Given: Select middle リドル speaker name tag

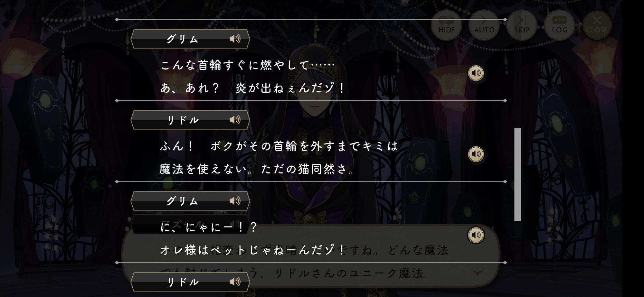Looking at the screenshot, I should point(190,120).
